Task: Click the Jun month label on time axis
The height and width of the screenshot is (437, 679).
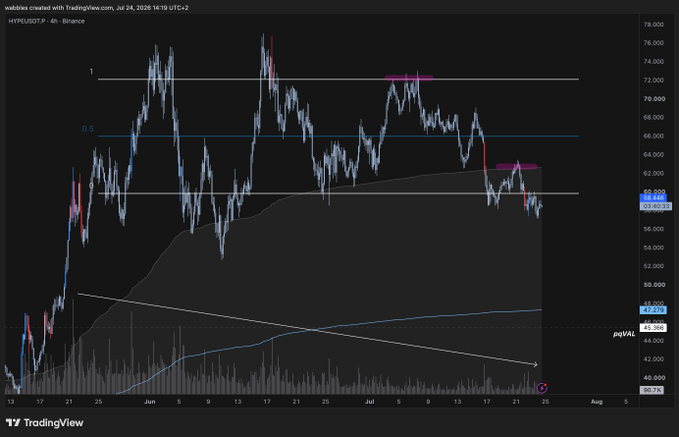Action: coord(149,401)
